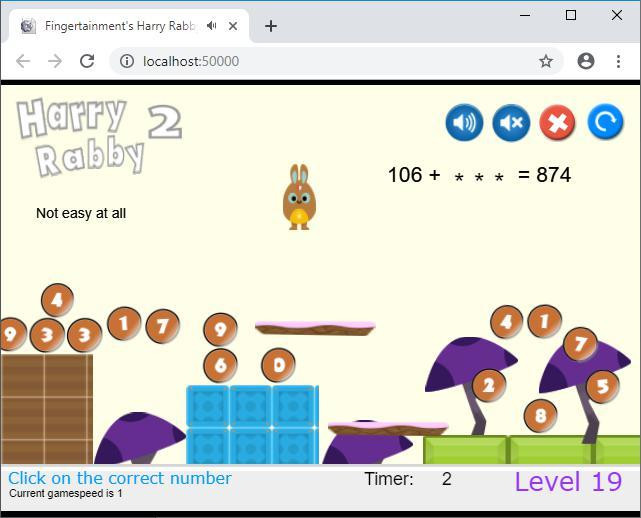Click the 'Click on the correct number' text
The width and height of the screenshot is (641, 518).
point(120,478)
